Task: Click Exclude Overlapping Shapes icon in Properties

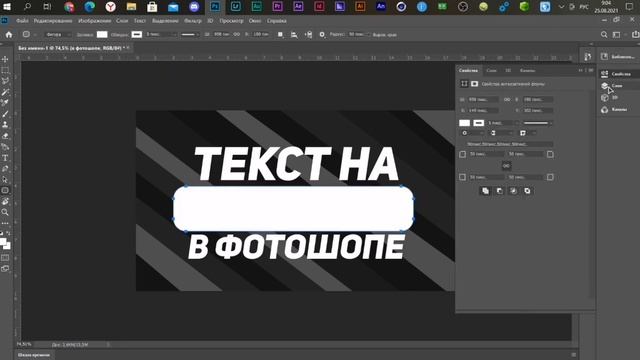Action: [x=527, y=191]
